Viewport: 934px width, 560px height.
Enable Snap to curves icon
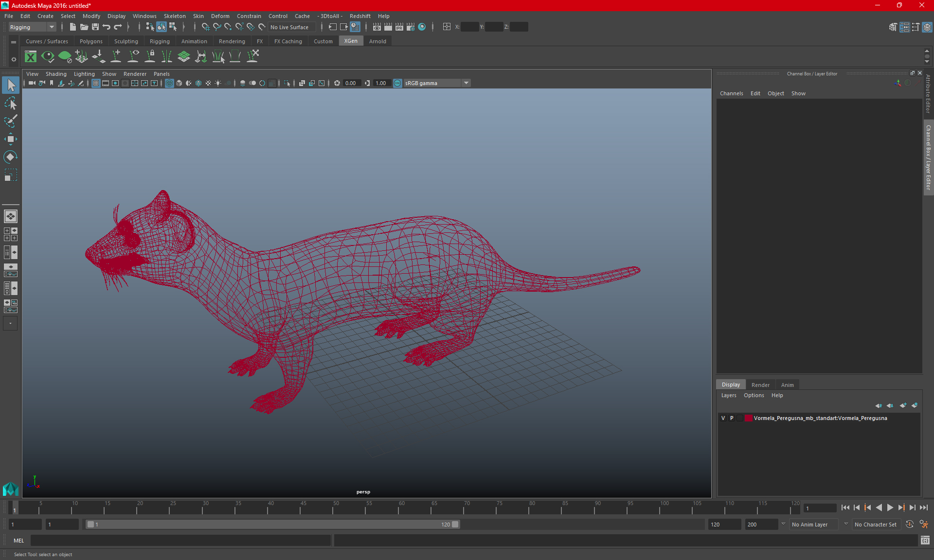pyautogui.click(x=216, y=27)
